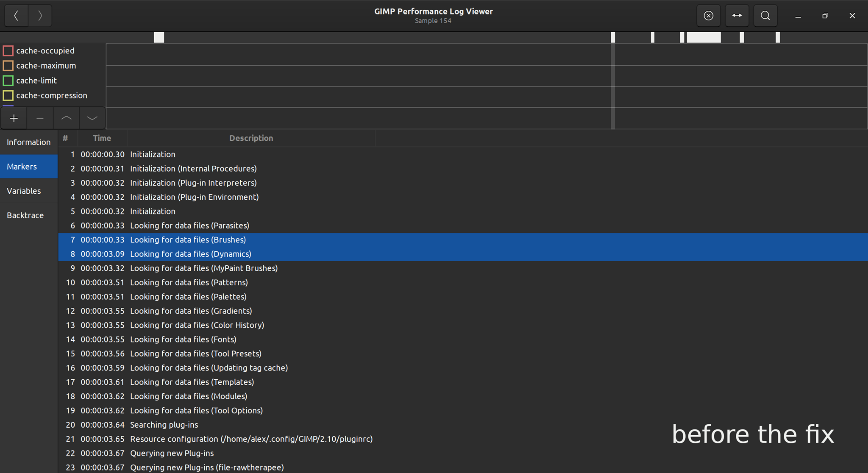Open the Backtrace tab
The height and width of the screenshot is (473, 868).
29,215
